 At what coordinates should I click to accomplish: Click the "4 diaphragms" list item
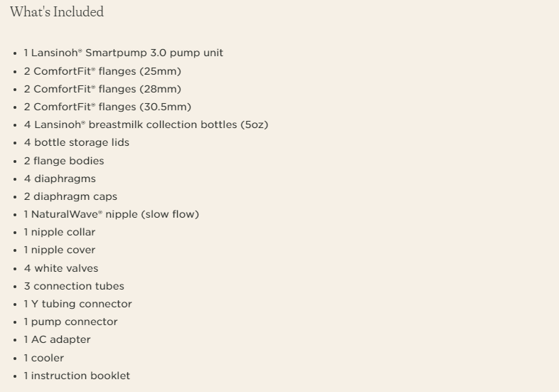(60, 179)
